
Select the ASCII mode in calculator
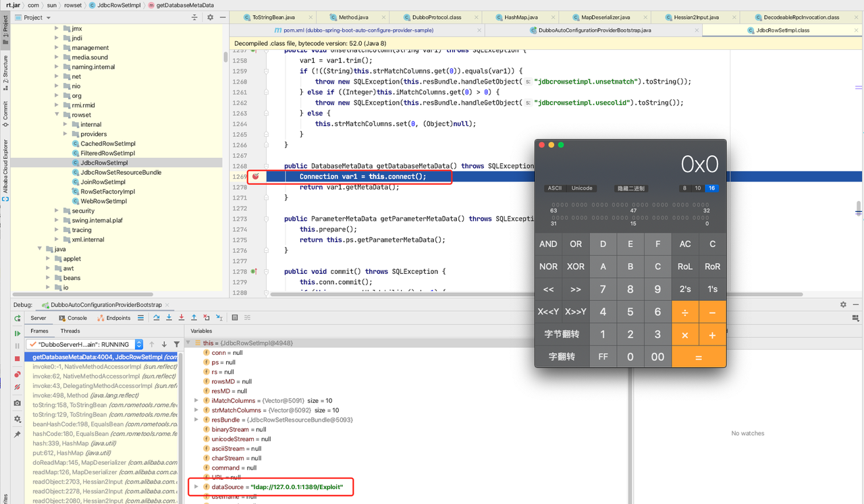[555, 188]
